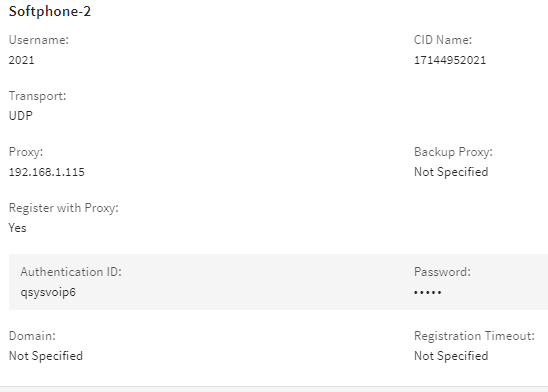Click the masked password dots
548x392 pixels.
[427, 292]
